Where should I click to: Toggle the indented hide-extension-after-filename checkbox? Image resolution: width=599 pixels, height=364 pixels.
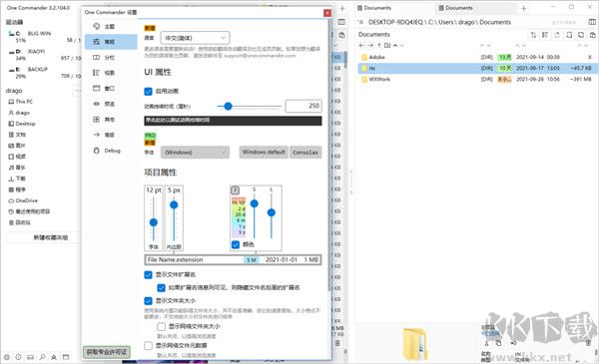161,287
